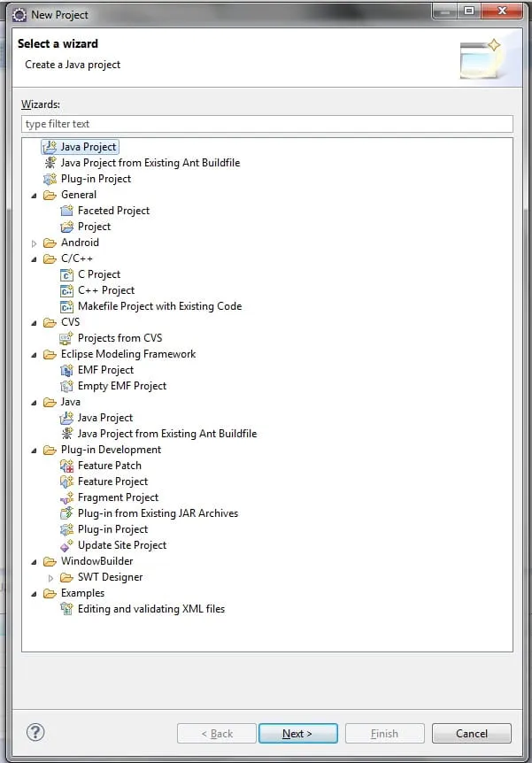Select Java Project from Existing Ant Buildfile
532x763 pixels.
tap(150, 163)
